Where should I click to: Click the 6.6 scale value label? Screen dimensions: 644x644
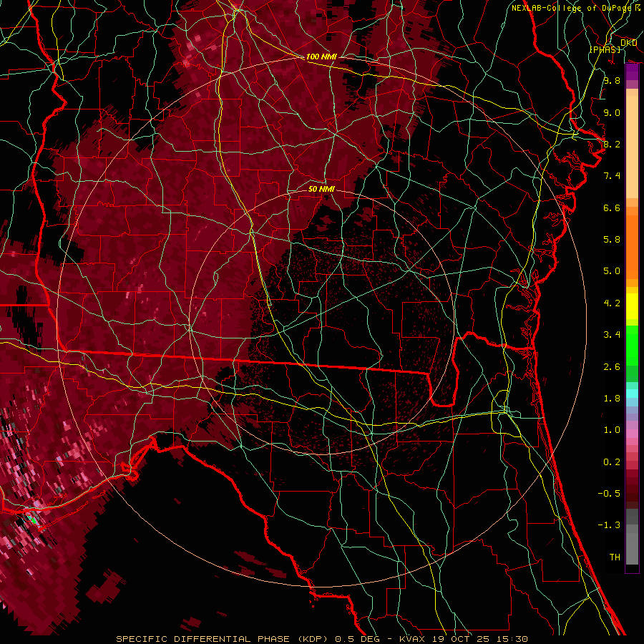pos(611,208)
